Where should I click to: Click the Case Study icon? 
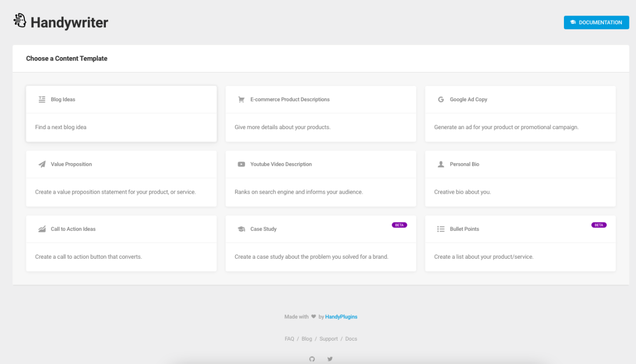241,228
